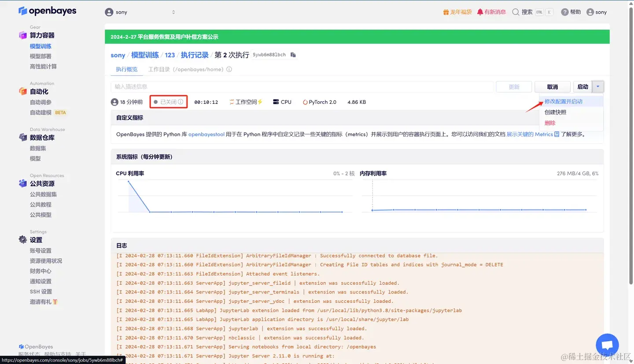Open 账号设置 in sidebar
The width and height of the screenshot is (634, 364).
[x=41, y=250]
